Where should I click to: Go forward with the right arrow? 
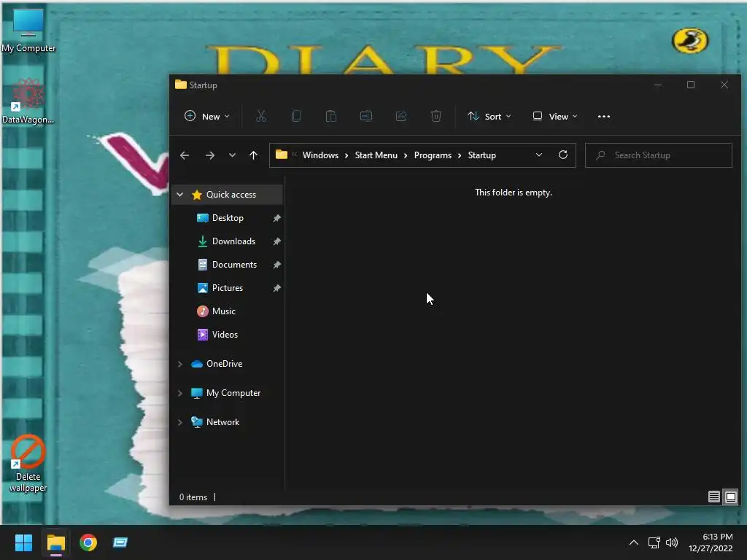tap(209, 155)
